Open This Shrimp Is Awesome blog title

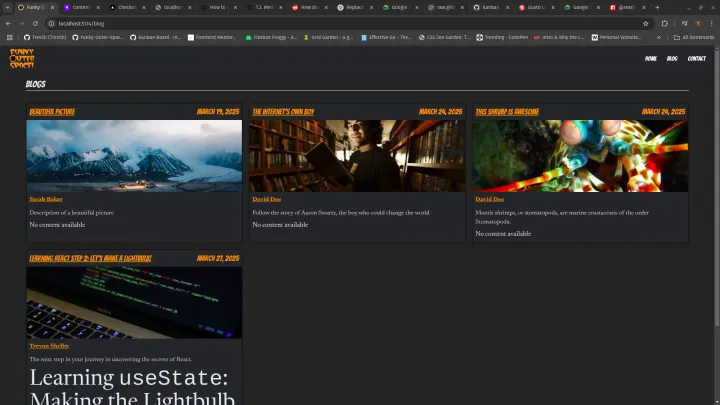tap(507, 112)
